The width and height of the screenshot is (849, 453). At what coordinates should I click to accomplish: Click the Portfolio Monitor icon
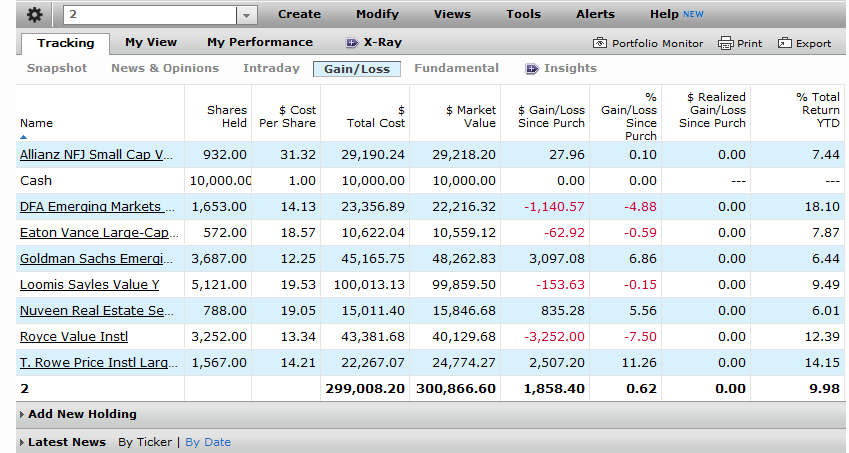click(x=600, y=43)
